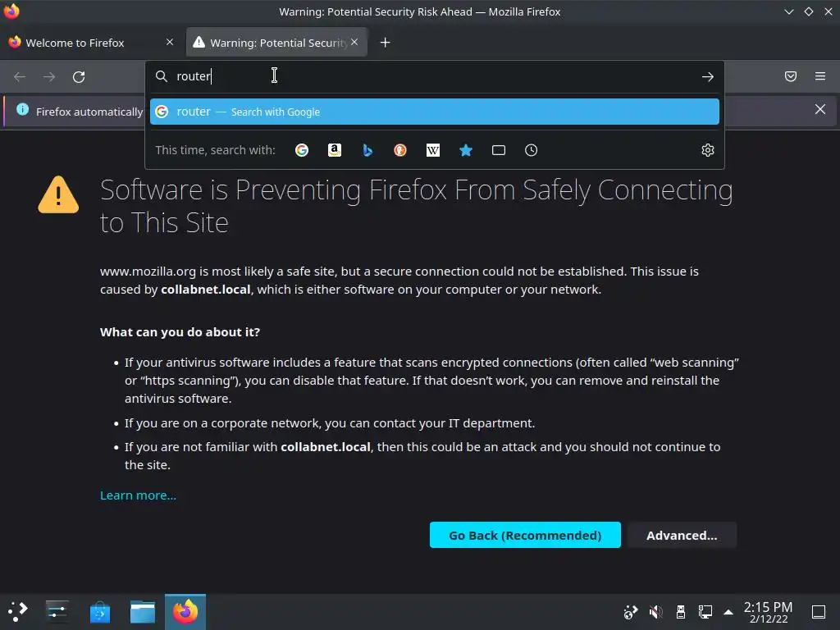Expand hidden system tray icons arrow
The image size is (840, 630).
728,612
